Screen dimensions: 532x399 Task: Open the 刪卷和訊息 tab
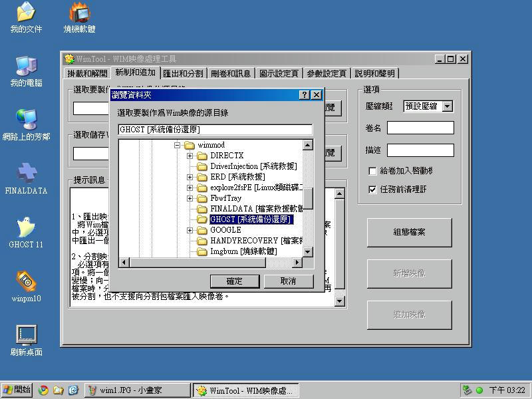231,73
